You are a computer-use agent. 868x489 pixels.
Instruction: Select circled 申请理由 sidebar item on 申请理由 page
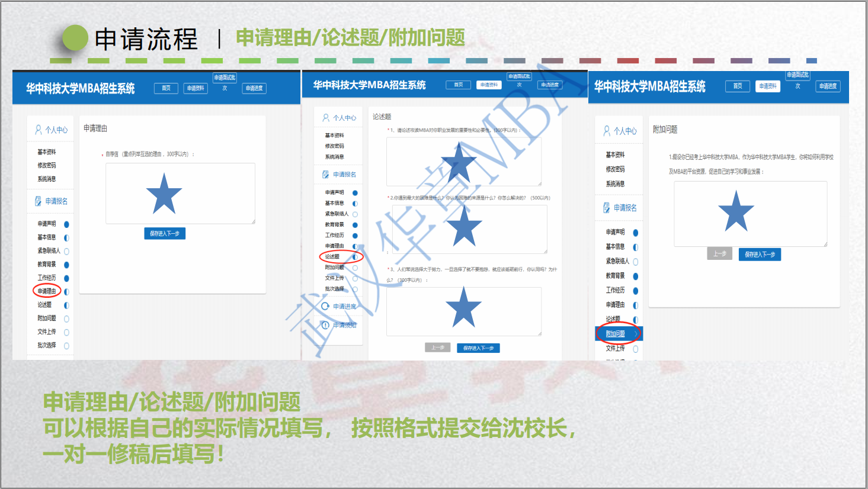click(47, 291)
